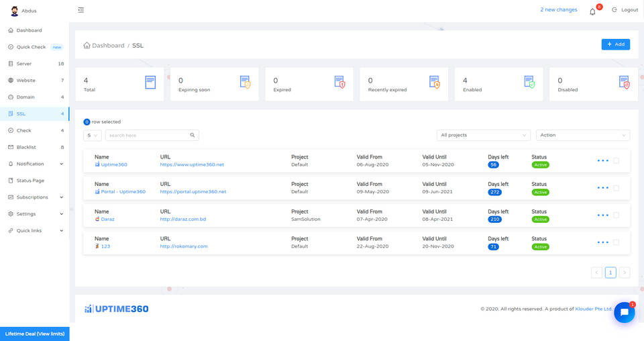The width and height of the screenshot is (644, 341).
Task: Click the home icon in breadcrumb
Action: click(87, 45)
